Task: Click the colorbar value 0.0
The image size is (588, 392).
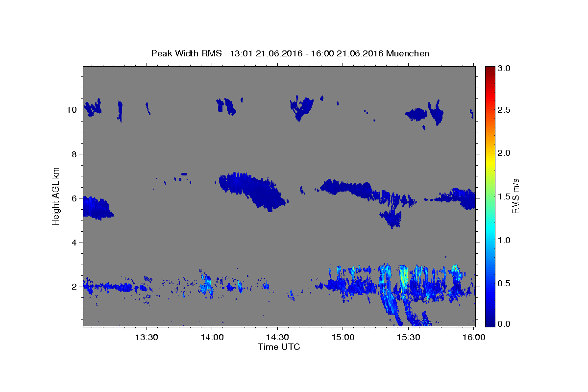Action: pyautogui.click(x=505, y=324)
